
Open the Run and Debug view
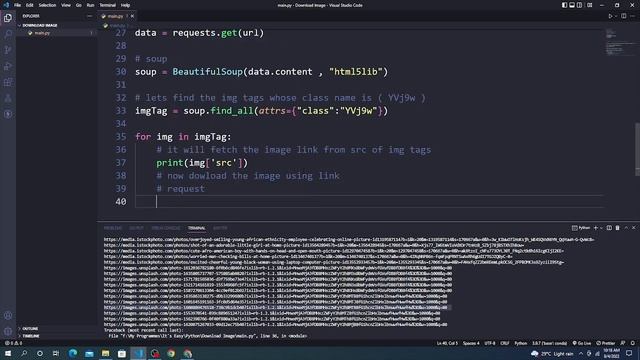tap(8, 66)
